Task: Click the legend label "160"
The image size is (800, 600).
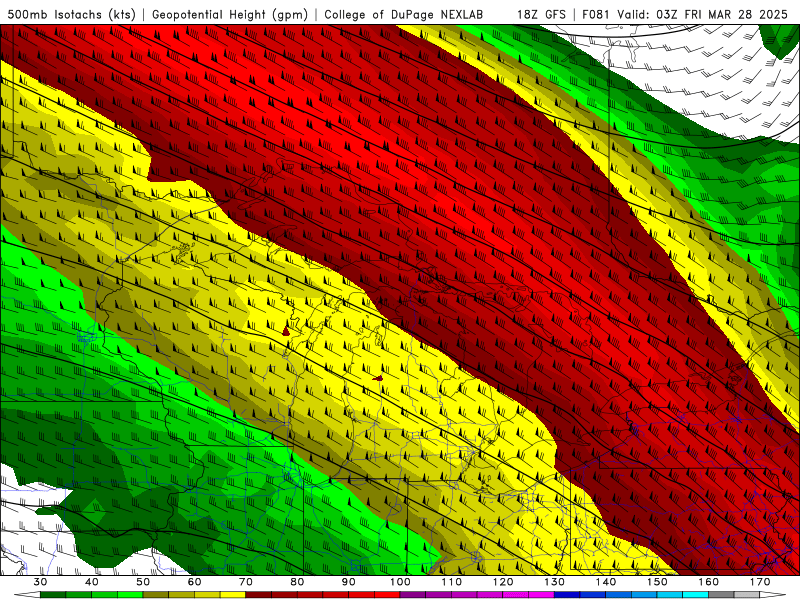Action: pos(709,582)
